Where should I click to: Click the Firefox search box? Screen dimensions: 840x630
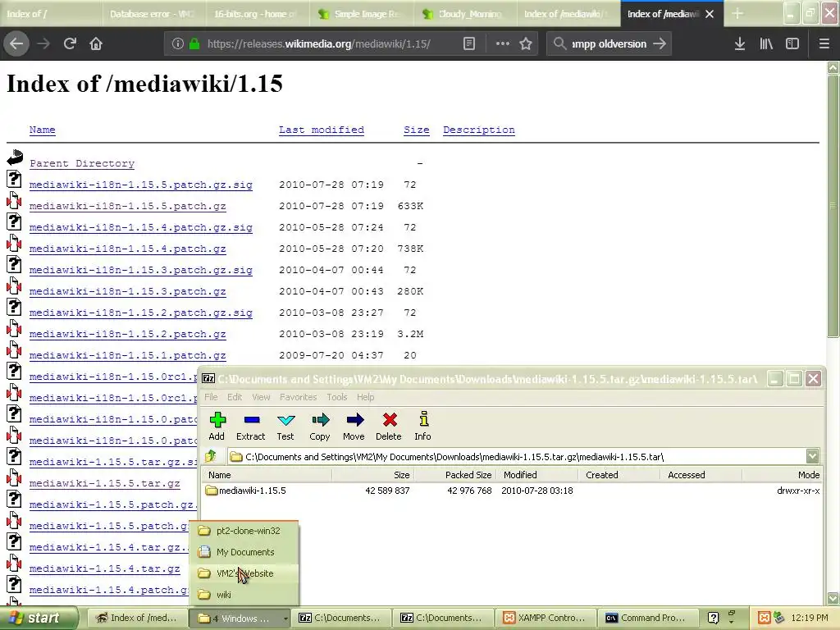pyautogui.click(x=609, y=44)
